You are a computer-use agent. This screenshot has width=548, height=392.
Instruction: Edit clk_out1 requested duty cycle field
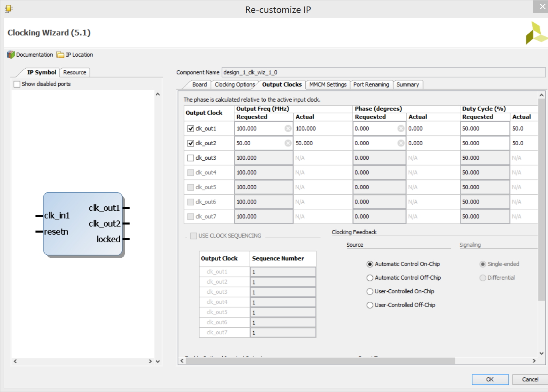(x=485, y=129)
